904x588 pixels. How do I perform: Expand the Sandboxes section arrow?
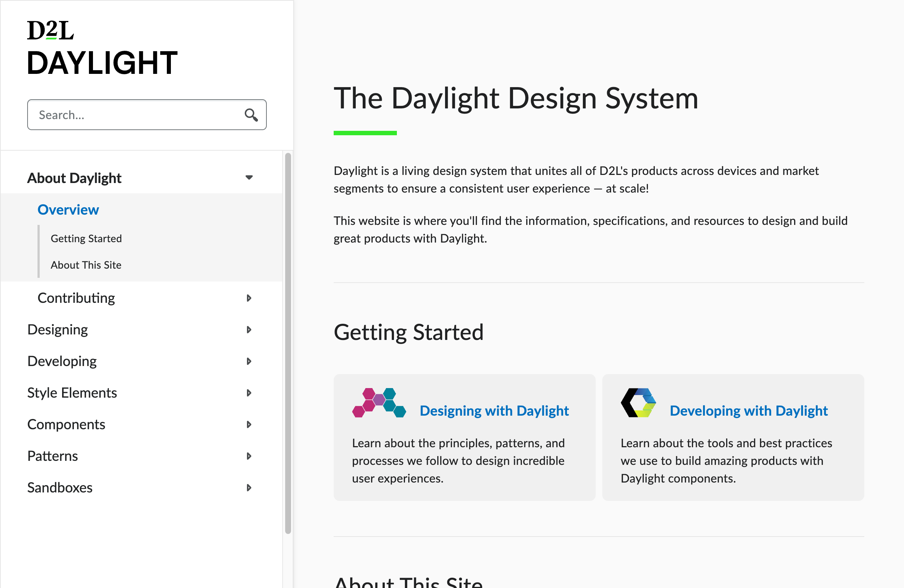(249, 487)
